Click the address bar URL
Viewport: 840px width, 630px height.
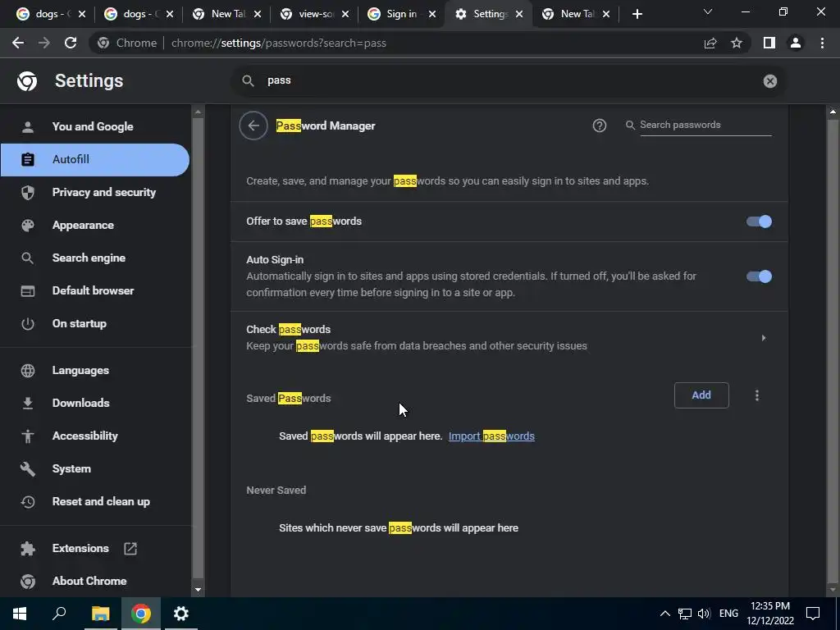pos(279,43)
